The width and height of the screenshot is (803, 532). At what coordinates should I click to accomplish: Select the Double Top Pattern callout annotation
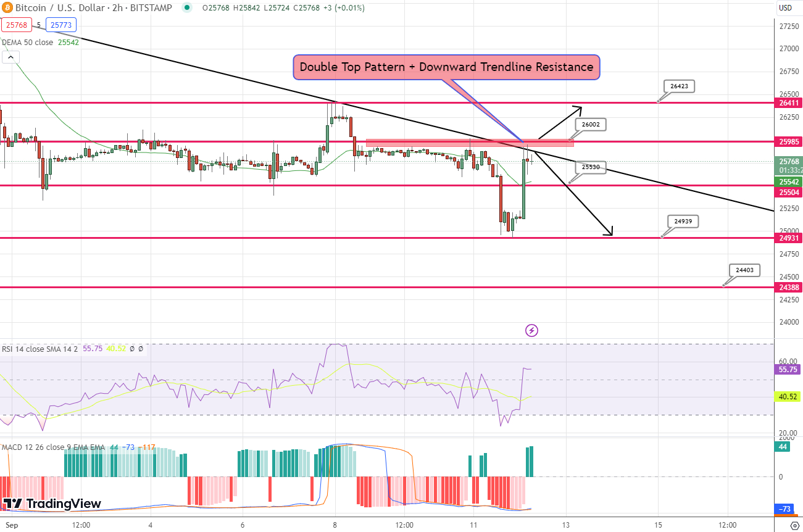point(446,67)
